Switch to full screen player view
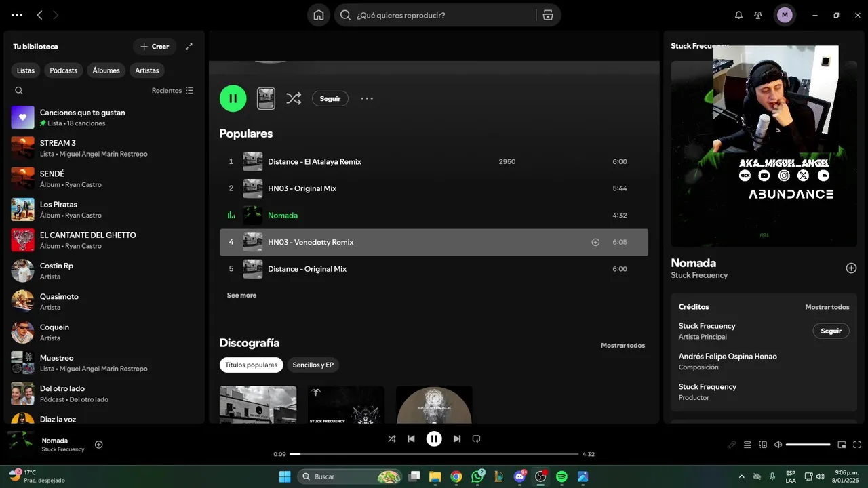Image resolution: width=868 pixels, height=488 pixels. (857, 445)
